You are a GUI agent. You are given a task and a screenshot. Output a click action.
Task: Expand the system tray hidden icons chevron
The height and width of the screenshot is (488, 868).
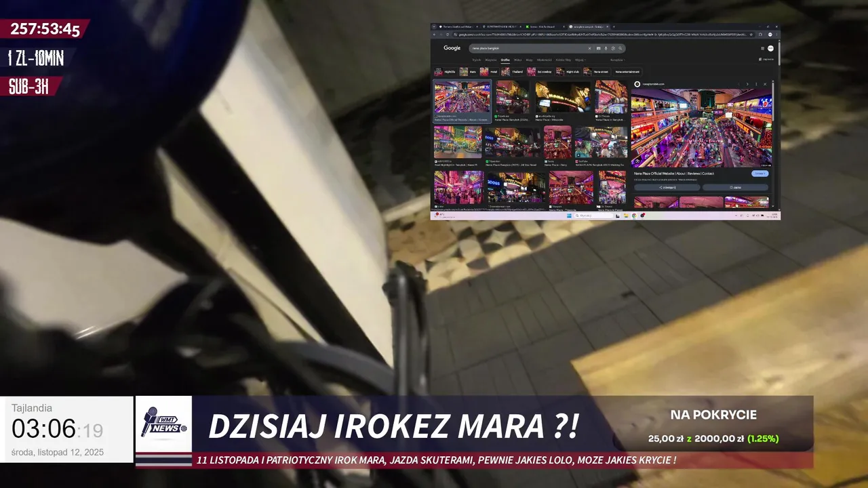coord(736,216)
